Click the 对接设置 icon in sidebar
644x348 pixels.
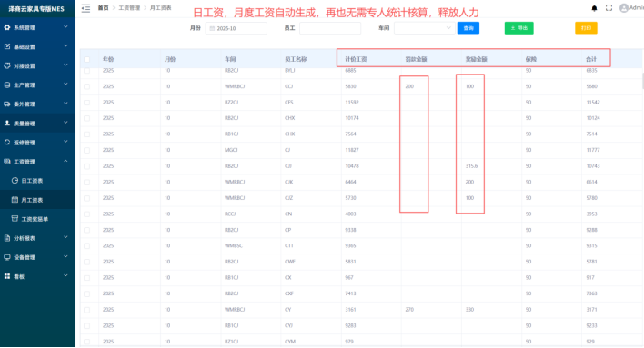[x=7, y=65]
